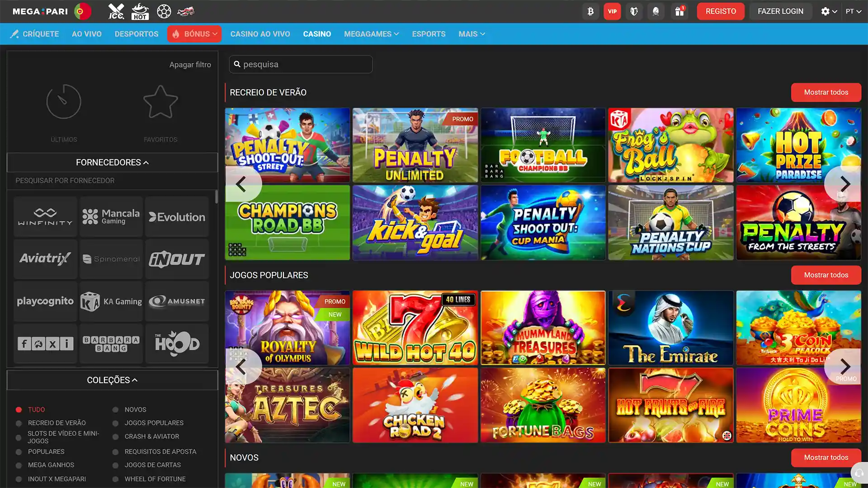Screen dimensions: 868x488
Task: Filter by Barbara Bang provider logo
Action: coord(111,344)
